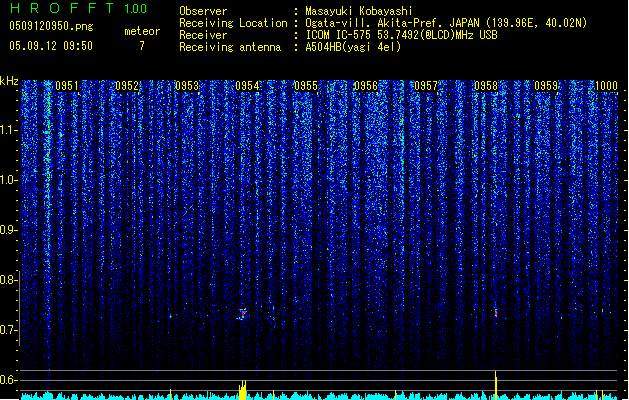The width and height of the screenshot is (629, 400).
Task: Click the Receiving Location label
Action: point(233,23)
